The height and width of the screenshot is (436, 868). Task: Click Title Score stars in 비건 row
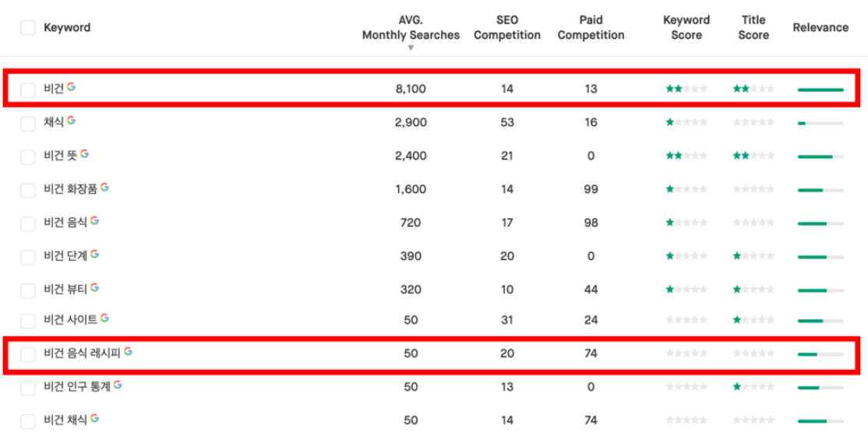(753, 90)
